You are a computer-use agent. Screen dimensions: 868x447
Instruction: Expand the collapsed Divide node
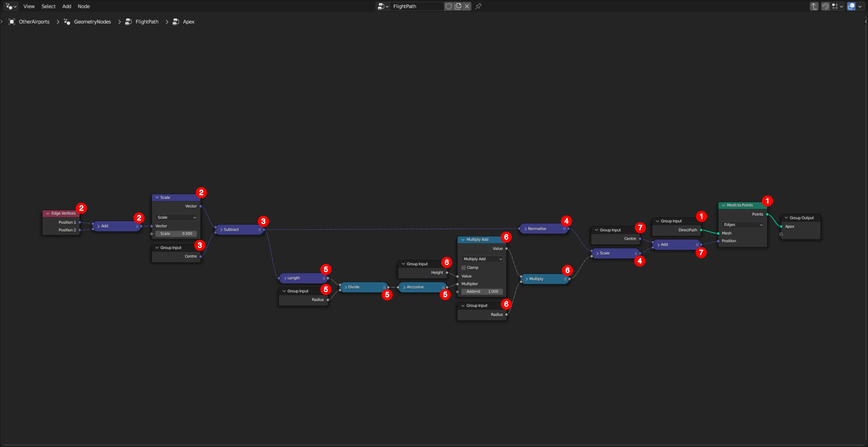[346, 287]
